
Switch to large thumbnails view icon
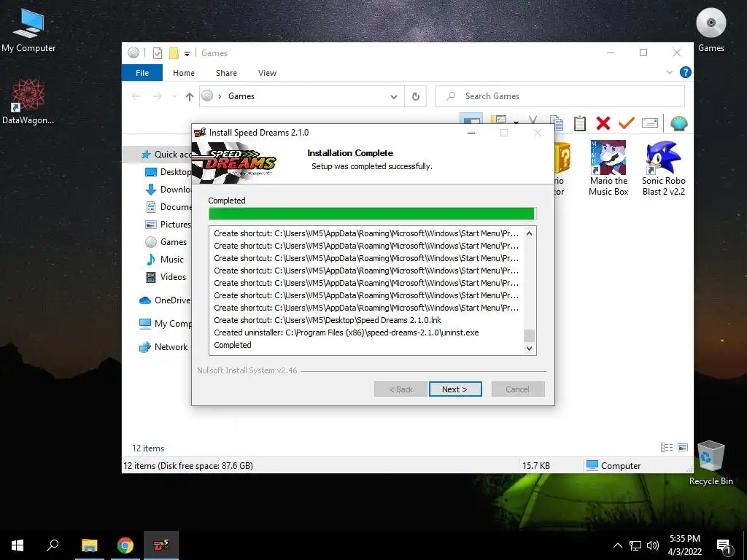coord(683,447)
